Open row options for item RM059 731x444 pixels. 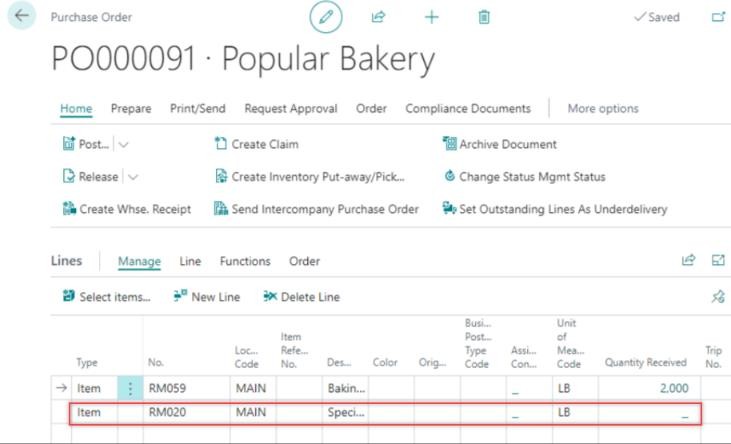130,388
